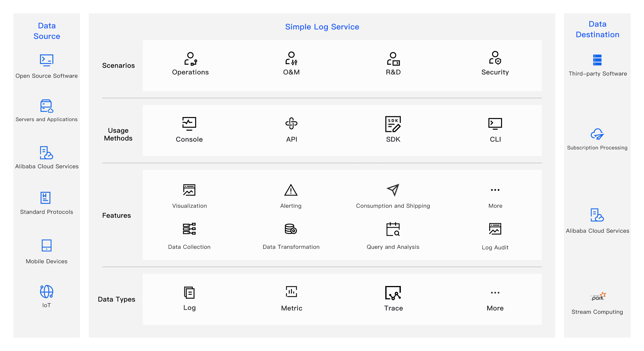Click the R&D scenario icon
644x351 pixels.
click(x=393, y=59)
